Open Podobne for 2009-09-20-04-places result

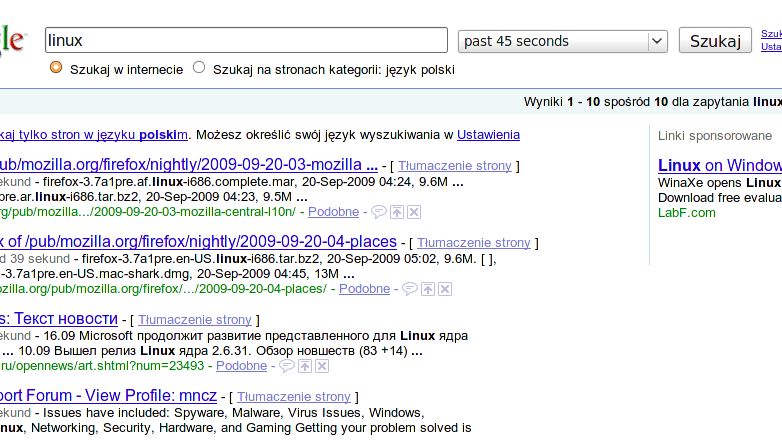pos(364,289)
